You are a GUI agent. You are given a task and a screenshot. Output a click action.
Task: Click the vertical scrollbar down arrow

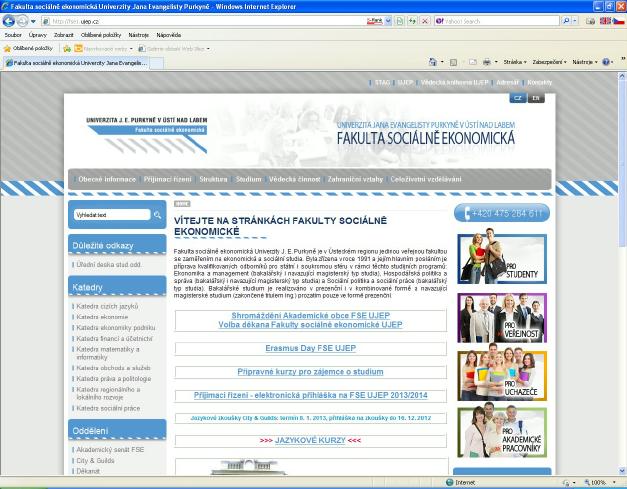coord(622,471)
